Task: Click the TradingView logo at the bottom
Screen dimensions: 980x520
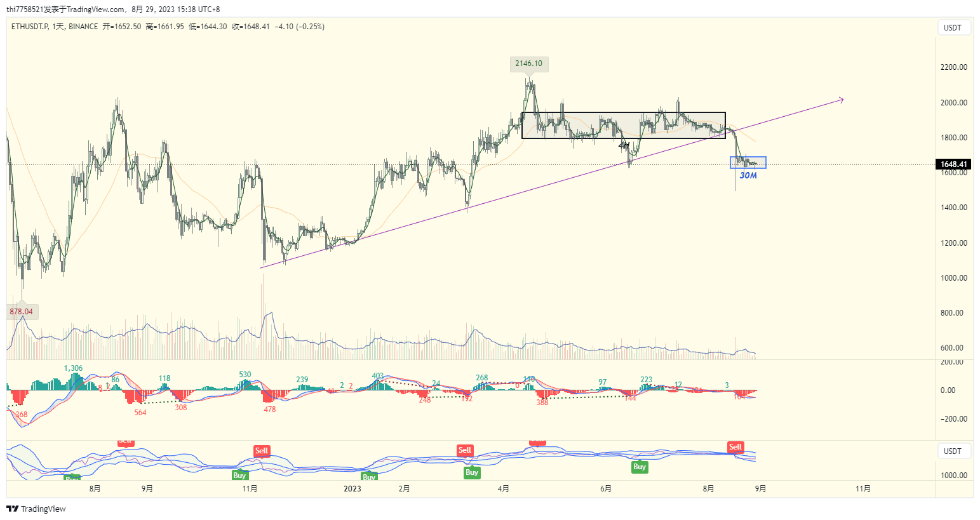Action: 36,509
